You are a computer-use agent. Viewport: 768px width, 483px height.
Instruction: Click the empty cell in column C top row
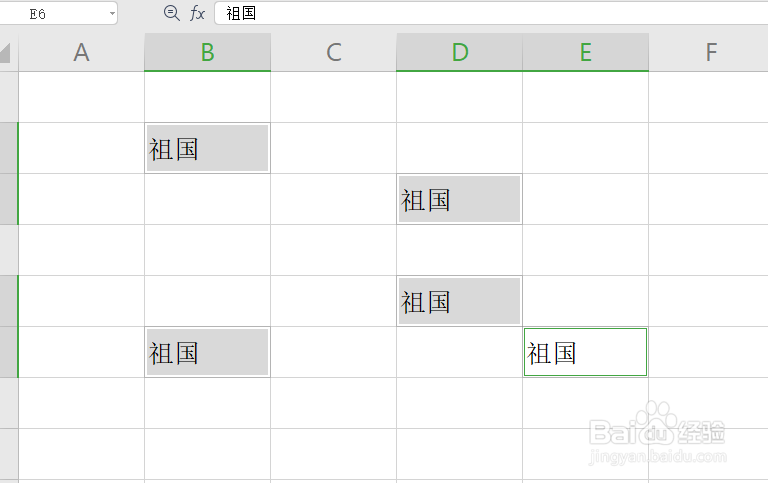[x=334, y=97]
